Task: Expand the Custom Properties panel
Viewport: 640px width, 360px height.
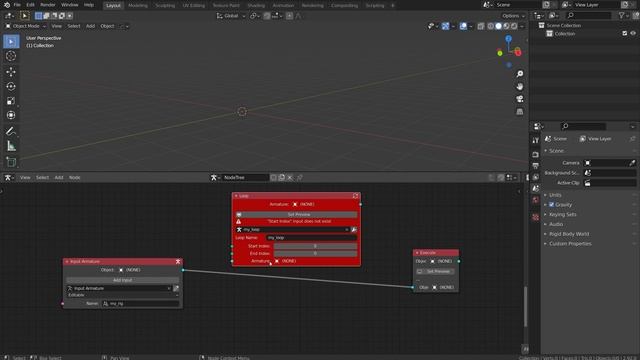Action: click(x=570, y=244)
